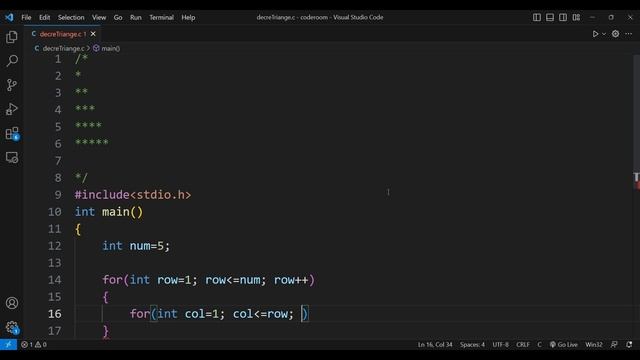
Task: Click main() in the breadcrumb
Action: (x=110, y=48)
